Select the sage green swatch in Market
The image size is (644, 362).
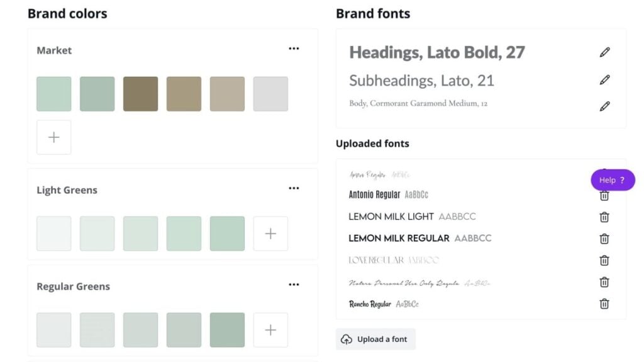[x=97, y=94]
